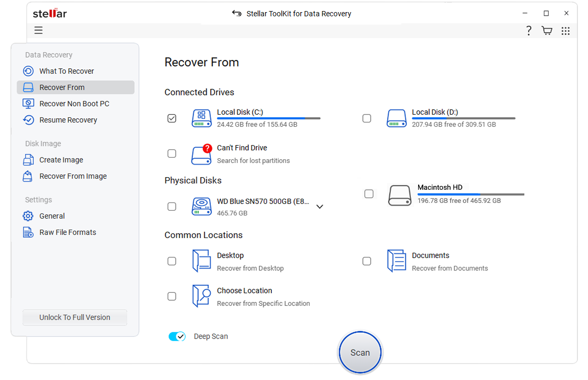Viewport: 588px width, 380px height.
Task: Click the Recover From Image icon
Action: tap(28, 176)
